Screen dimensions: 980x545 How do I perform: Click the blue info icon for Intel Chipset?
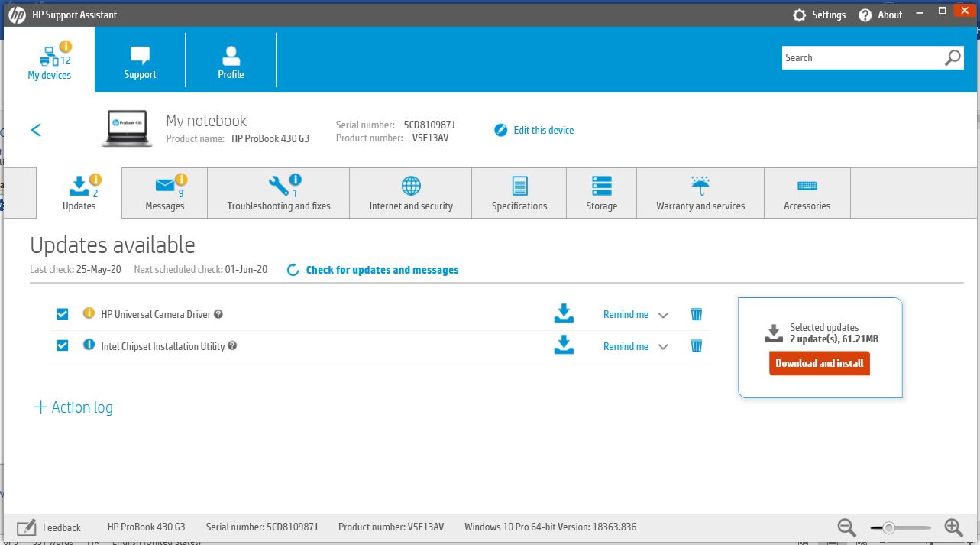tap(89, 345)
